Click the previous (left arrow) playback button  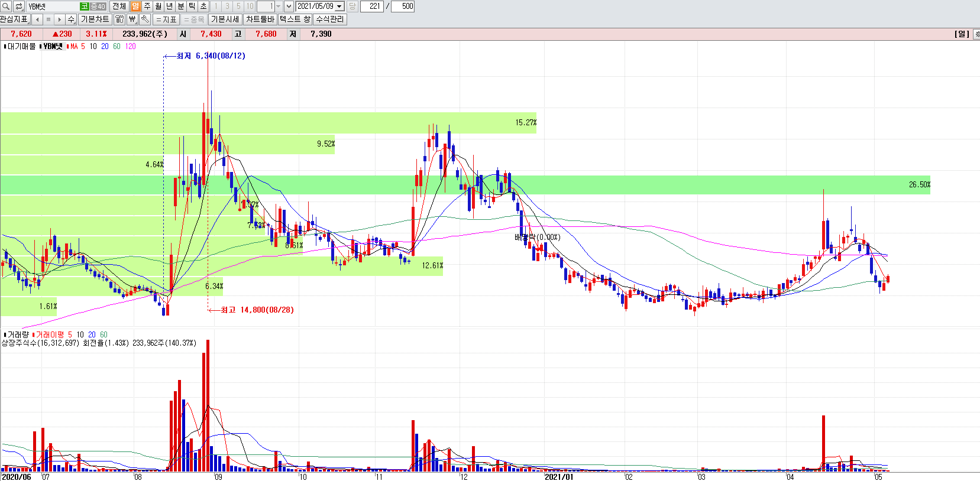click(x=37, y=19)
